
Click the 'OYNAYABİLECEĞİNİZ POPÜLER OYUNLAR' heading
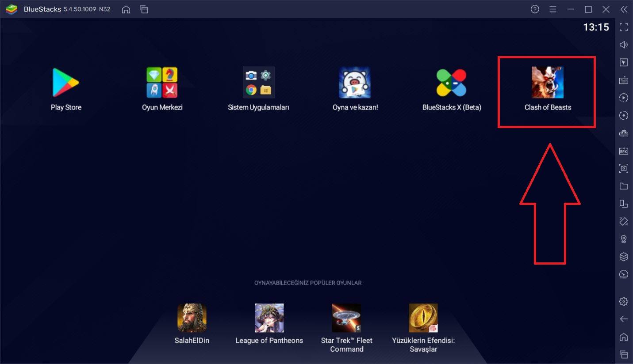(308, 283)
